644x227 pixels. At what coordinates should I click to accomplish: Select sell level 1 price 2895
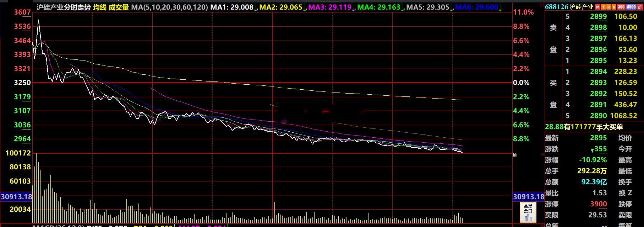[598, 60]
